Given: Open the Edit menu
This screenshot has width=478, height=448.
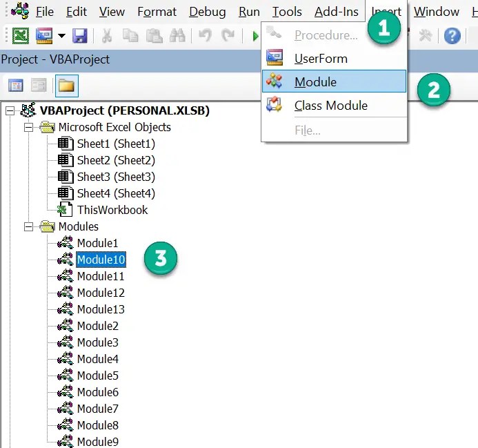Looking at the screenshot, I should pyautogui.click(x=77, y=12).
